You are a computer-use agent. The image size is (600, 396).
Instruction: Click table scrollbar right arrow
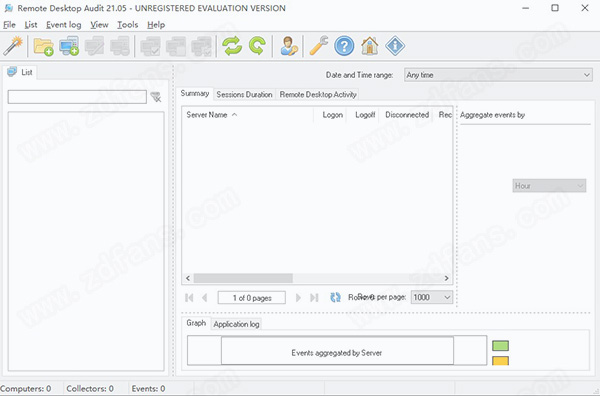point(446,278)
